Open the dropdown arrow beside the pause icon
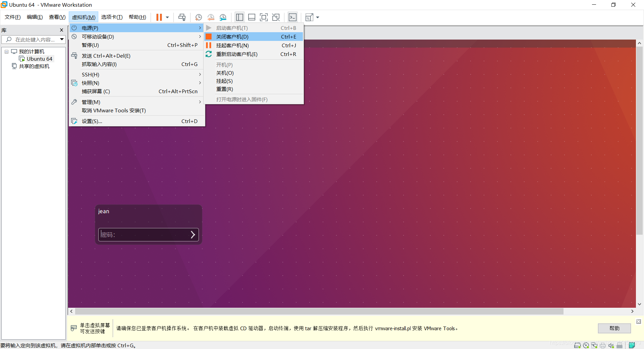The width and height of the screenshot is (644, 349). [x=167, y=17]
